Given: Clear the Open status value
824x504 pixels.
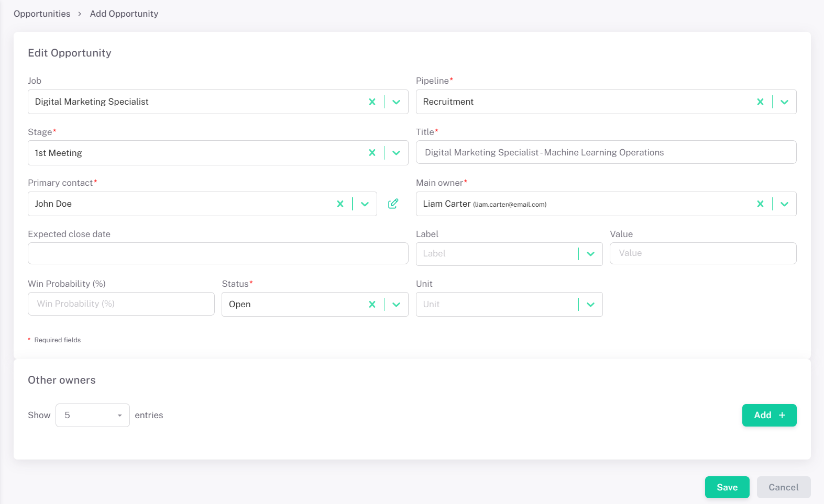Looking at the screenshot, I should 372,305.
